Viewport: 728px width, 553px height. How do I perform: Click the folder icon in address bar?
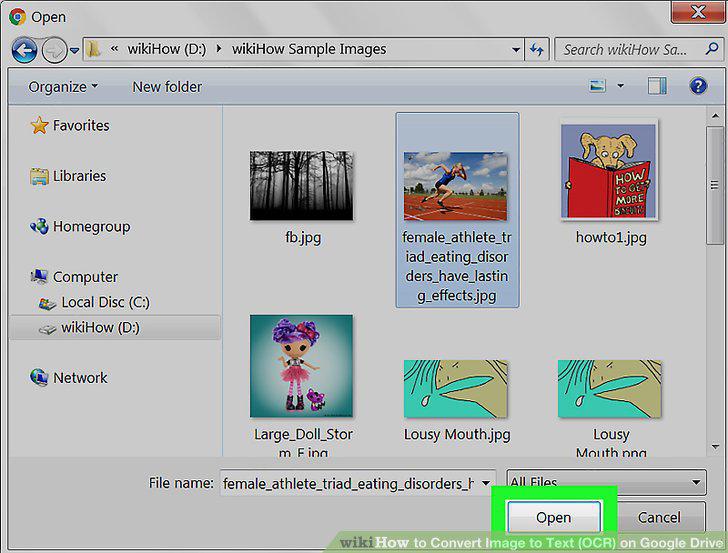click(94, 49)
